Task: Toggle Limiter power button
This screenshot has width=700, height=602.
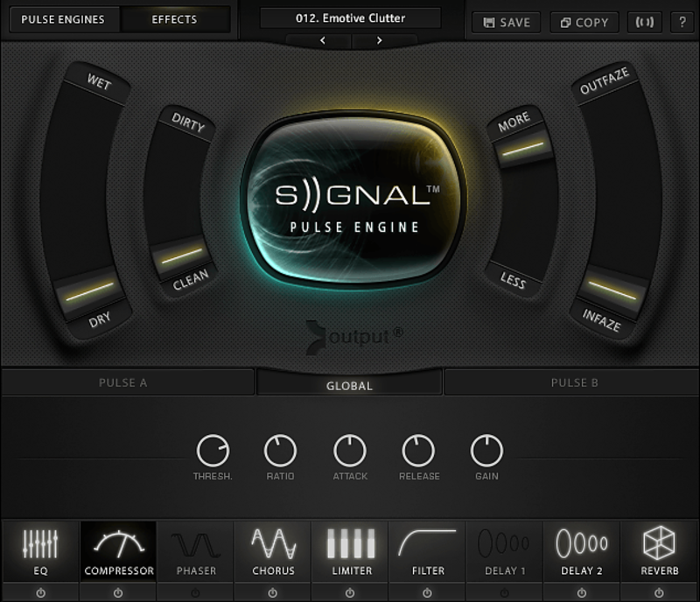Action: [x=349, y=593]
